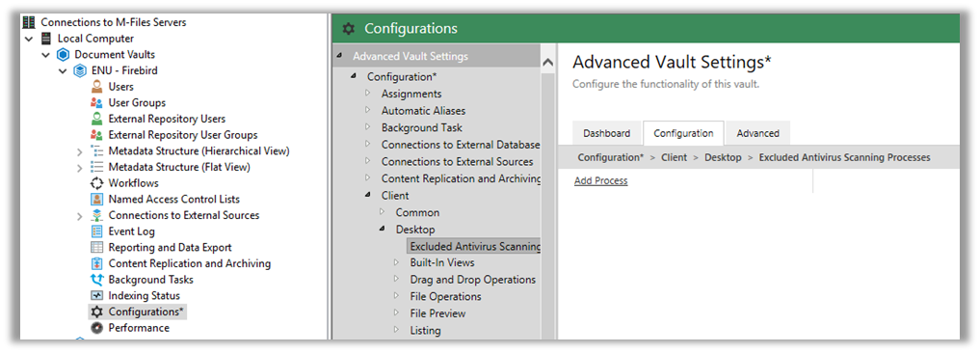Image resolution: width=980 pixels, height=353 pixels.
Task: Expand the tree's Connections to External Sources node
Action: point(79,216)
